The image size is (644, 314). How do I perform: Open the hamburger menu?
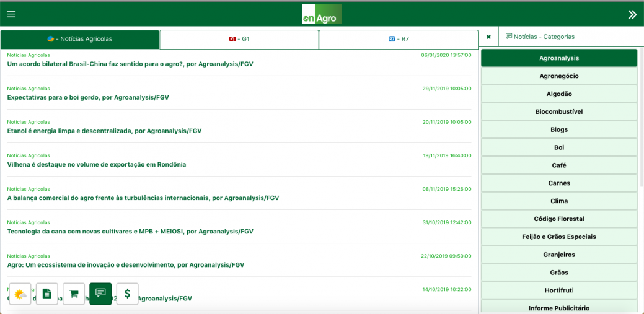(x=12, y=14)
